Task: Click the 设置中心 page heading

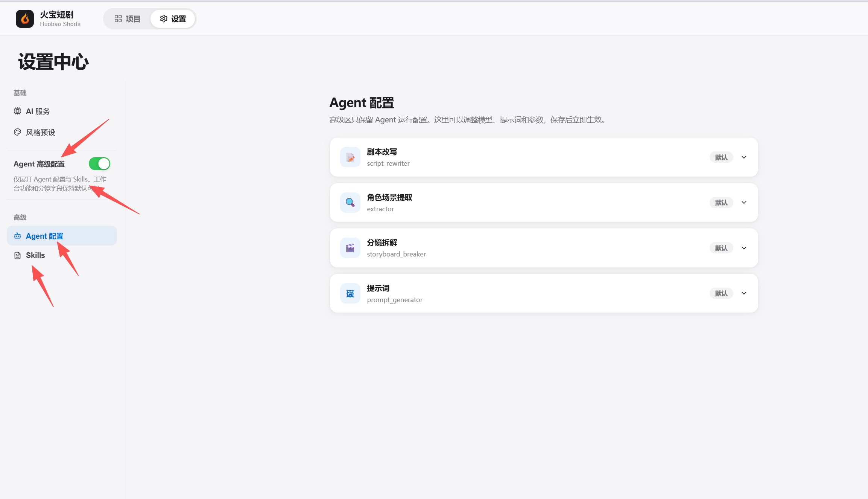Action: pyautogui.click(x=53, y=62)
